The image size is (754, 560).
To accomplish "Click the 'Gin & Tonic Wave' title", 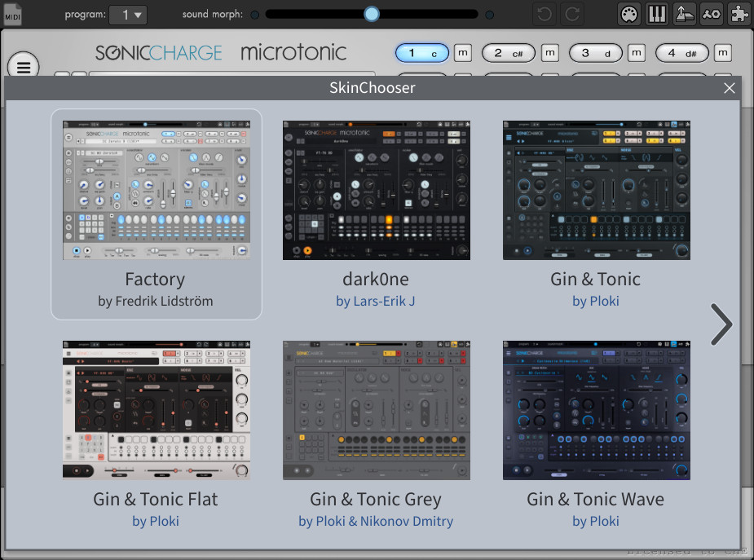I will coord(595,500).
